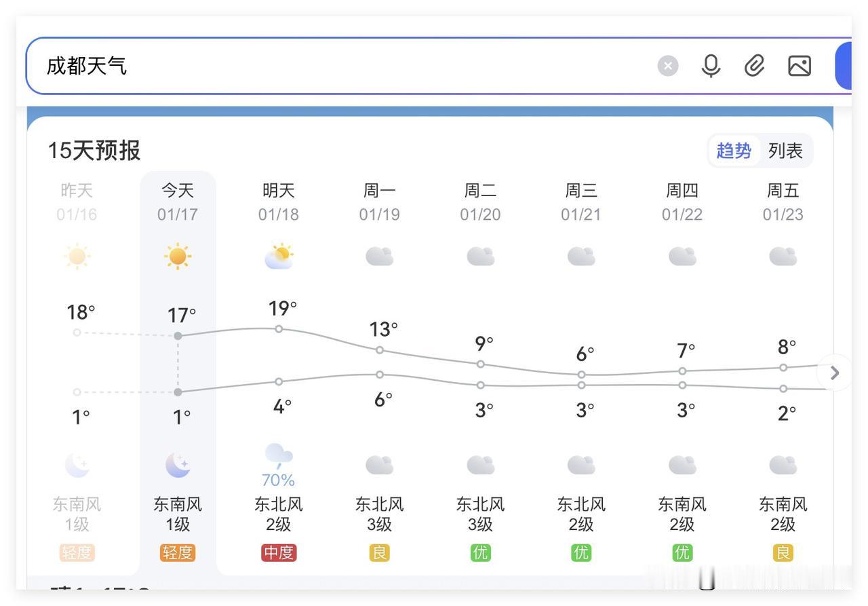Screen dimensions: 868x606
Task: Click the clear search (x) icon
Action: (x=667, y=65)
